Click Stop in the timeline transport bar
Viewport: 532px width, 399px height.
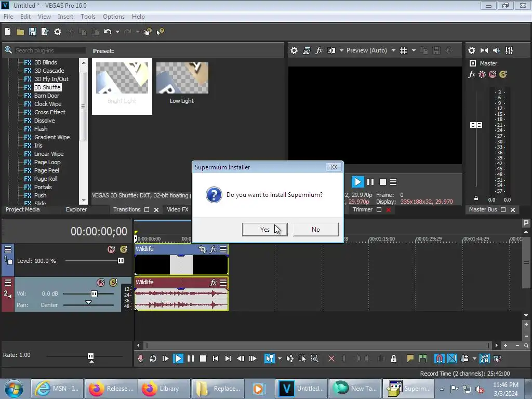coord(203,358)
